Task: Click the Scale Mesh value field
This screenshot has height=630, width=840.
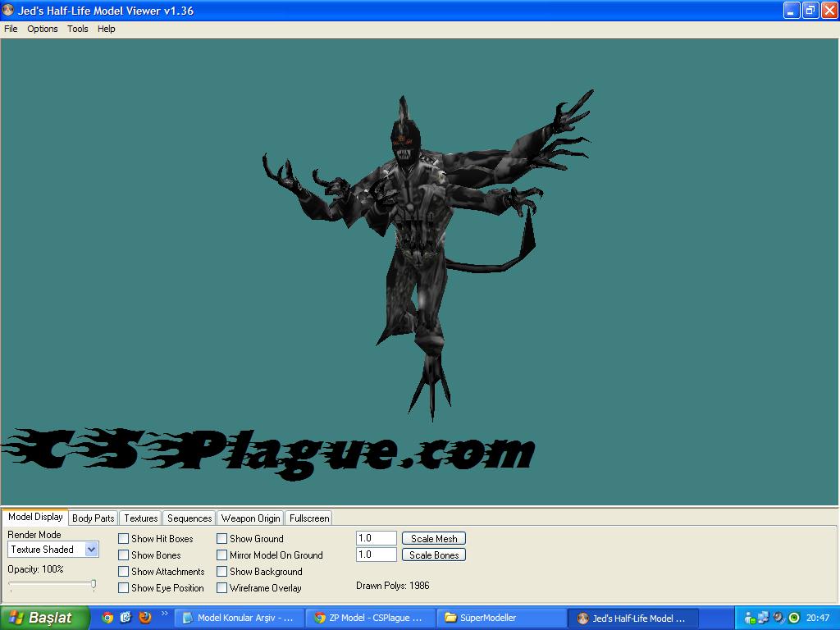Action: click(376, 538)
